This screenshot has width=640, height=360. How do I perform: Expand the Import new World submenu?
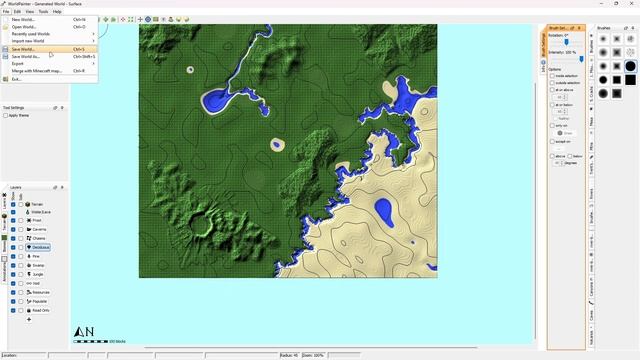point(49,41)
